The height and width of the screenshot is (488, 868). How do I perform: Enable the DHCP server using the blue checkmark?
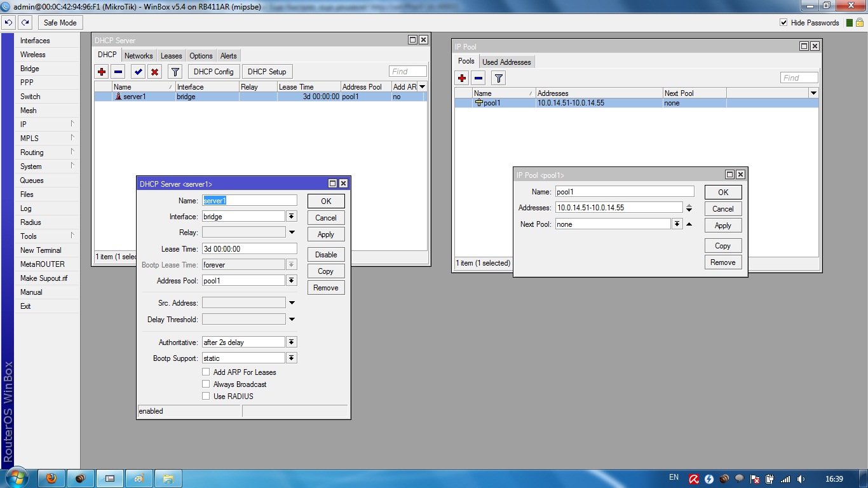[139, 72]
